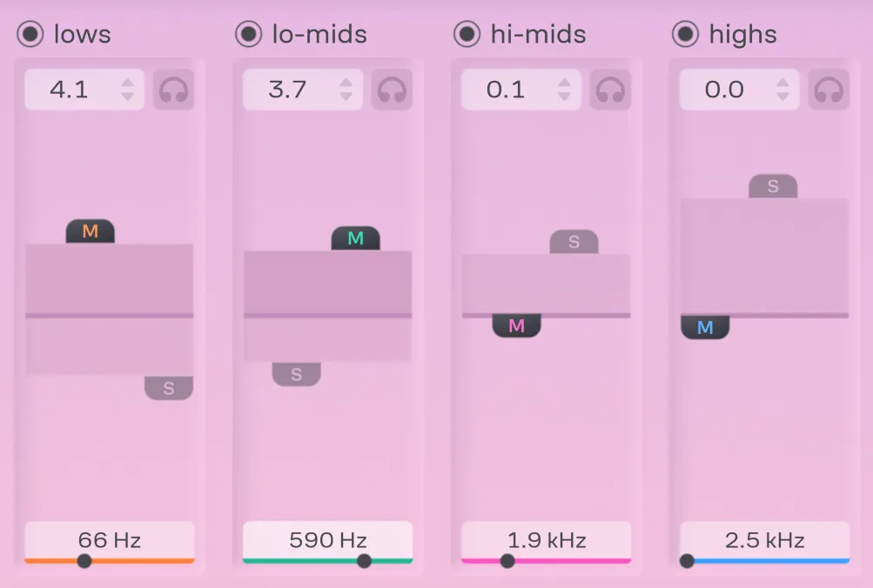
Task: Click the orange lows frequency slider knob
Action: coord(84,561)
